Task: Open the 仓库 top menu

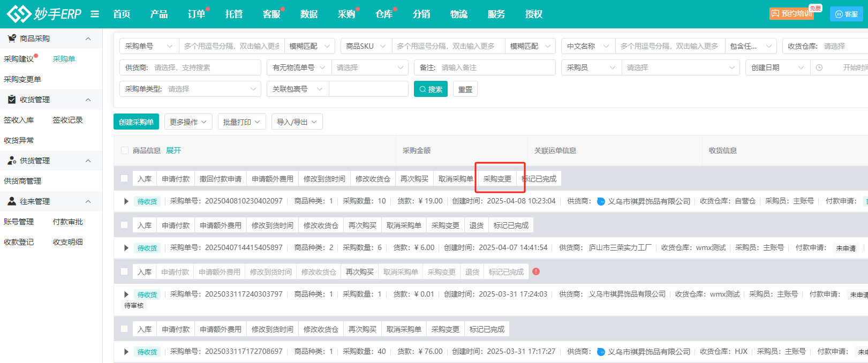Action: coord(384,14)
